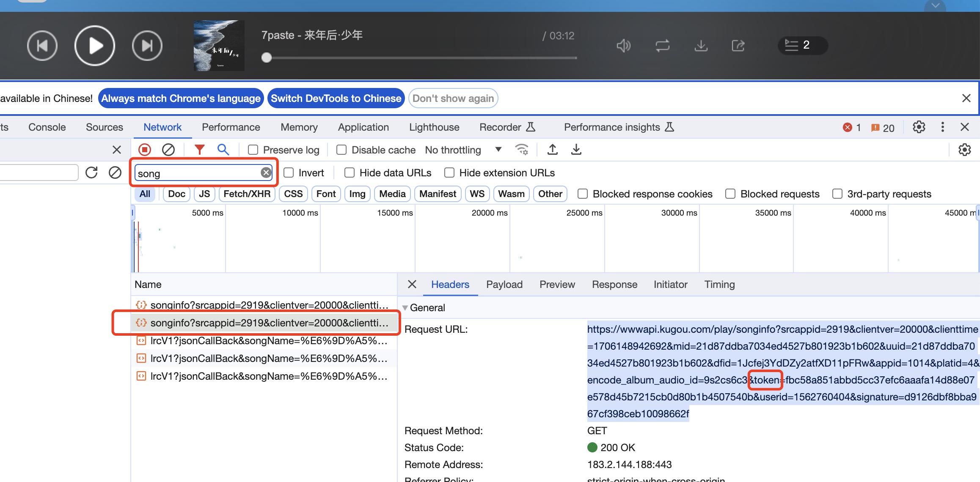
Task: Click the play button in music player
Action: pyautogui.click(x=95, y=46)
